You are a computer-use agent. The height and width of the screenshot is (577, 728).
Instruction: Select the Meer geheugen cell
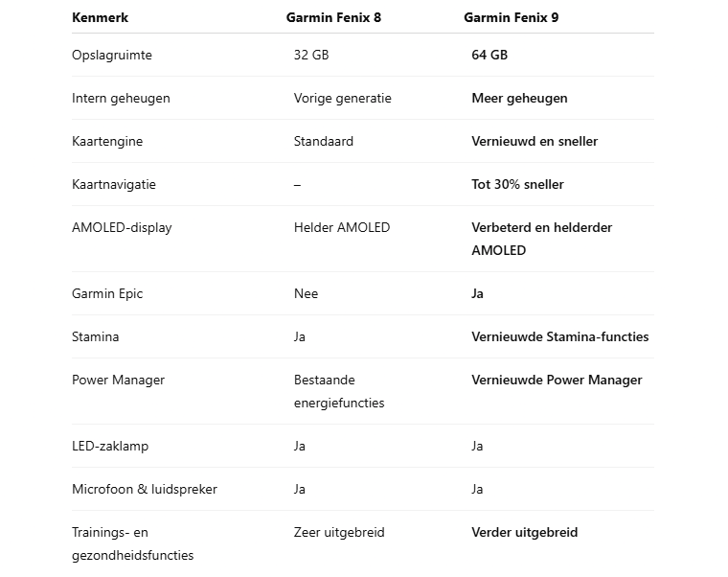coord(519,98)
